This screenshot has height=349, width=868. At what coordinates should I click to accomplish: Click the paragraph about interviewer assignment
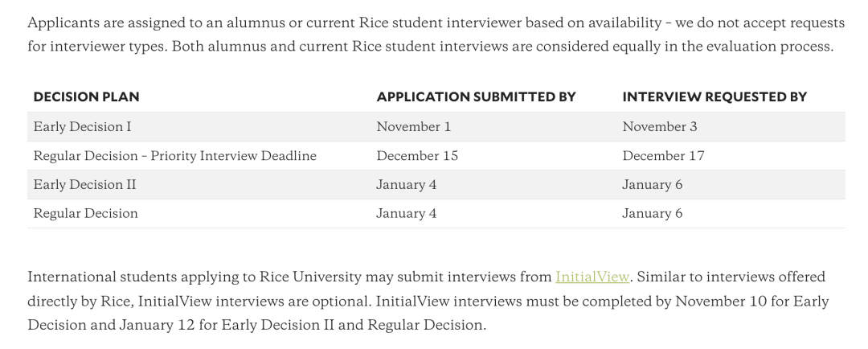click(x=434, y=34)
